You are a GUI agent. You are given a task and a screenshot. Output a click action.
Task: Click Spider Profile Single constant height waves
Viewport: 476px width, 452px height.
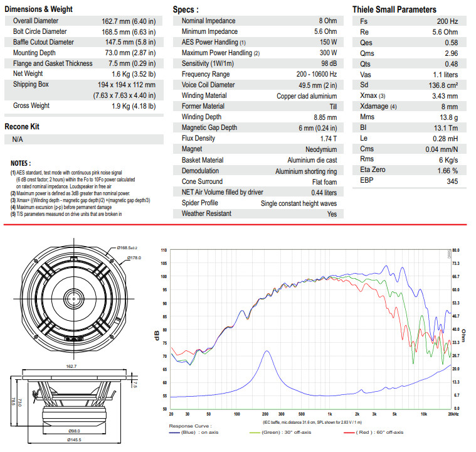299,203
